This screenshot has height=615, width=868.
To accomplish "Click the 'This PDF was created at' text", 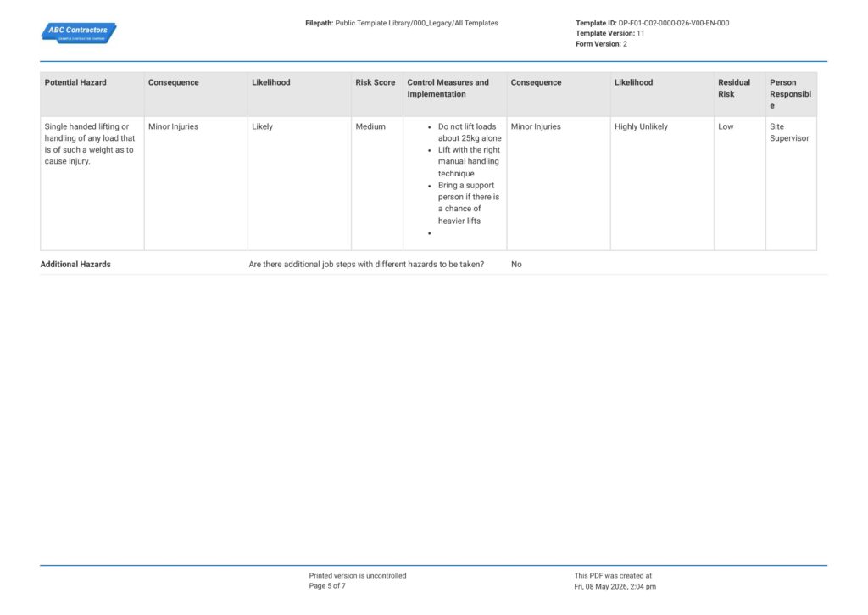I will [613, 576].
